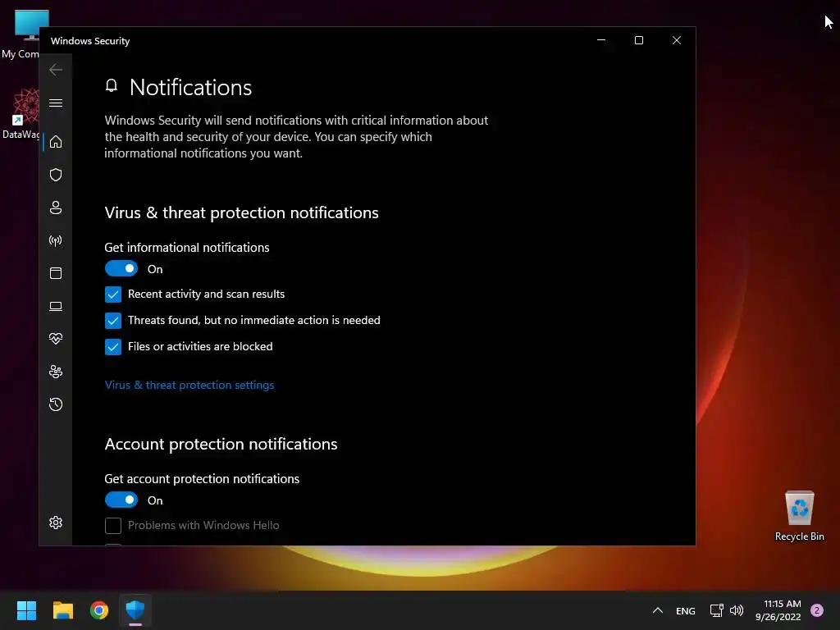Image resolution: width=840 pixels, height=630 pixels.
Task: Launch Google Chrome from taskbar
Action: pos(99,610)
